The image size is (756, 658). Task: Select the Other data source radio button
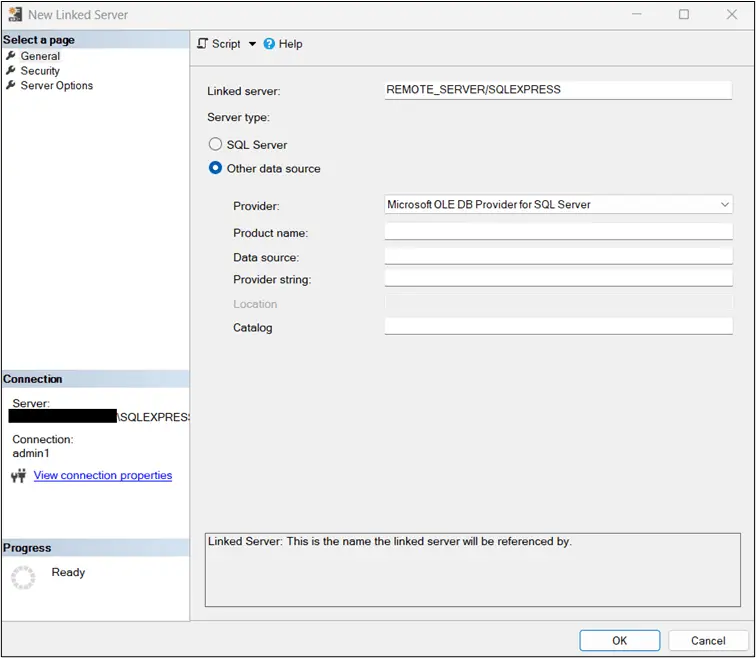click(x=215, y=168)
